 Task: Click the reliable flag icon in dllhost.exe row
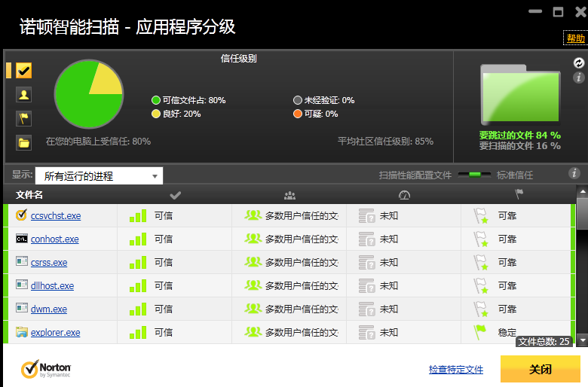coord(481,286)
